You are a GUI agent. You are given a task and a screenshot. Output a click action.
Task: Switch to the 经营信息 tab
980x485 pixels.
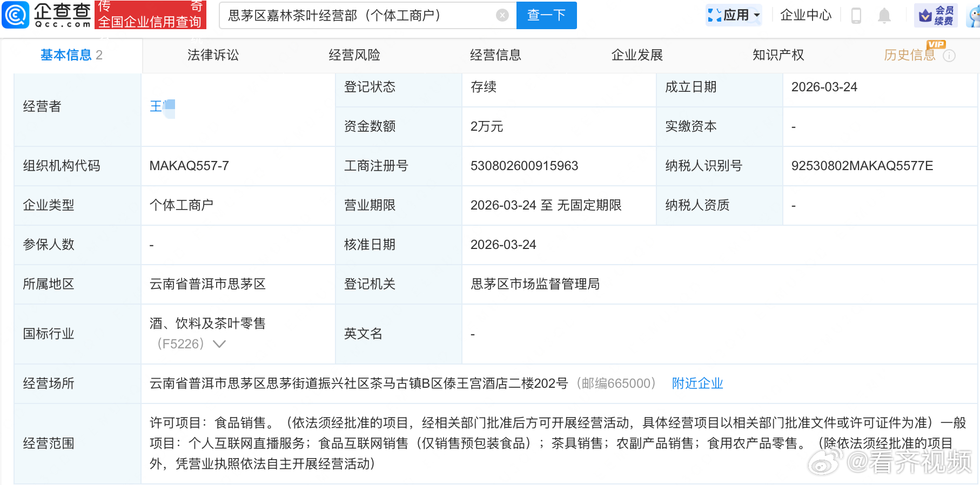[495, 55]
